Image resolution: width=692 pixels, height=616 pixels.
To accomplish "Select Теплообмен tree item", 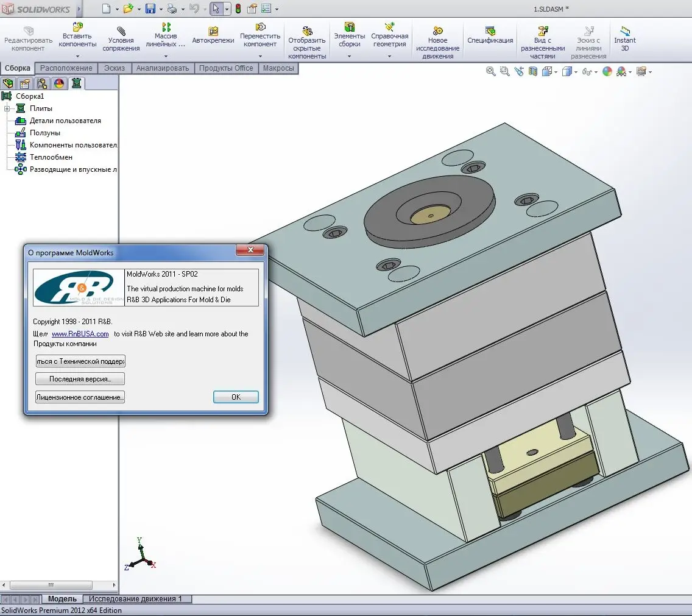I will coord(51,157).
